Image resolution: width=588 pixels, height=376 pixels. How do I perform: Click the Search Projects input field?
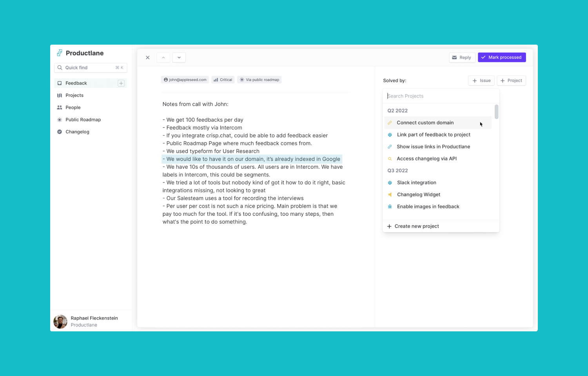pyautogui.click(x=441, y=96)
